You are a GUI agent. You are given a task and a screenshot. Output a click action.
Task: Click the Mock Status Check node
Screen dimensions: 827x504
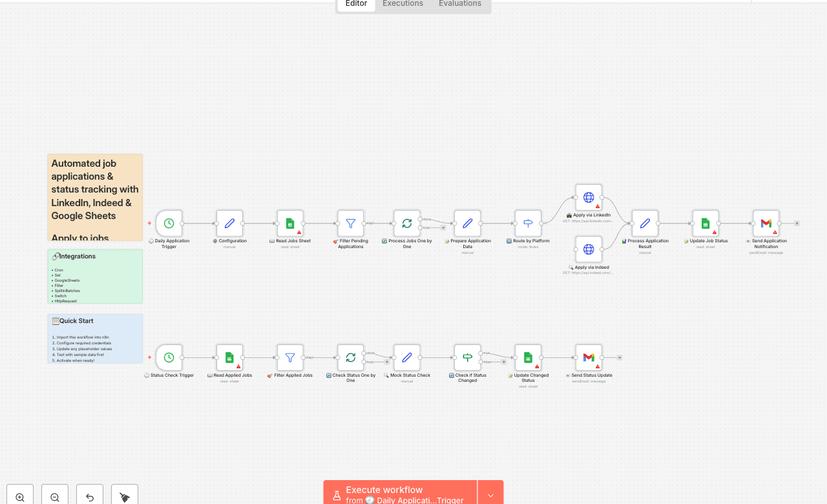click(x=406, y=357)
